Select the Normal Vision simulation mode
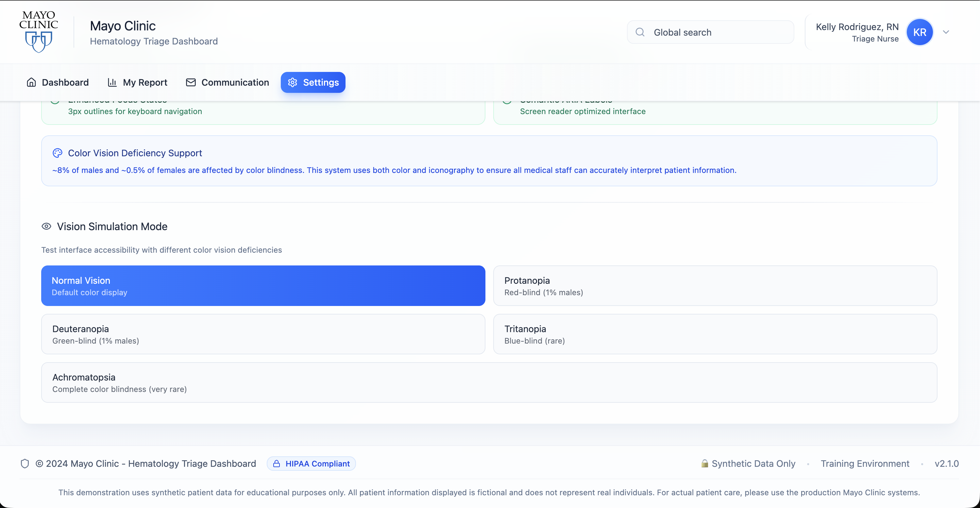Image resolution: width=980 pixels, height=508 pixels. point(263,286)
